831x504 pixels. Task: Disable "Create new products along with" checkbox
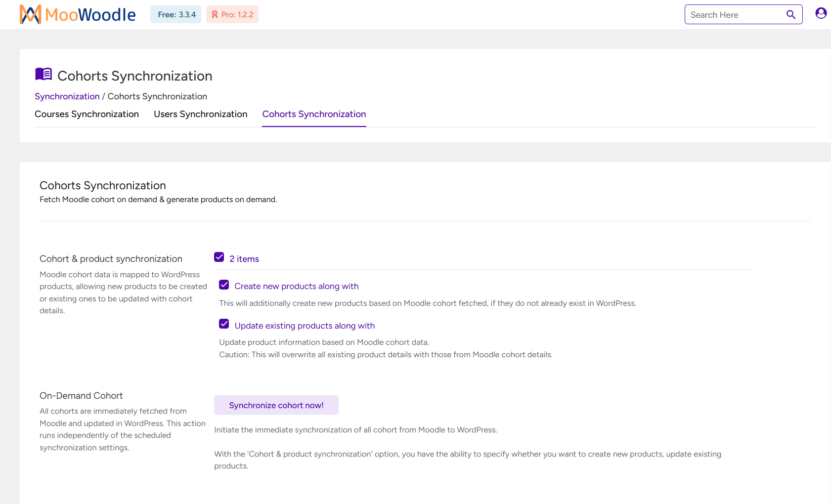click(x=224, y=285)
